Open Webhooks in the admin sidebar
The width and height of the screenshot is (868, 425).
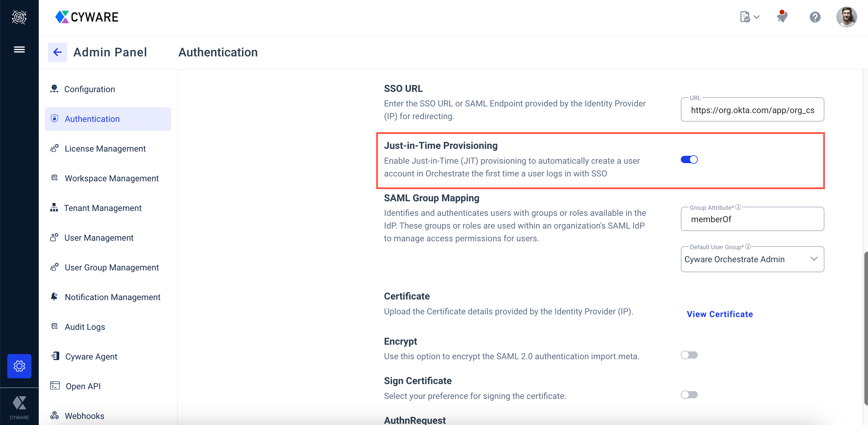coord(84,416)
